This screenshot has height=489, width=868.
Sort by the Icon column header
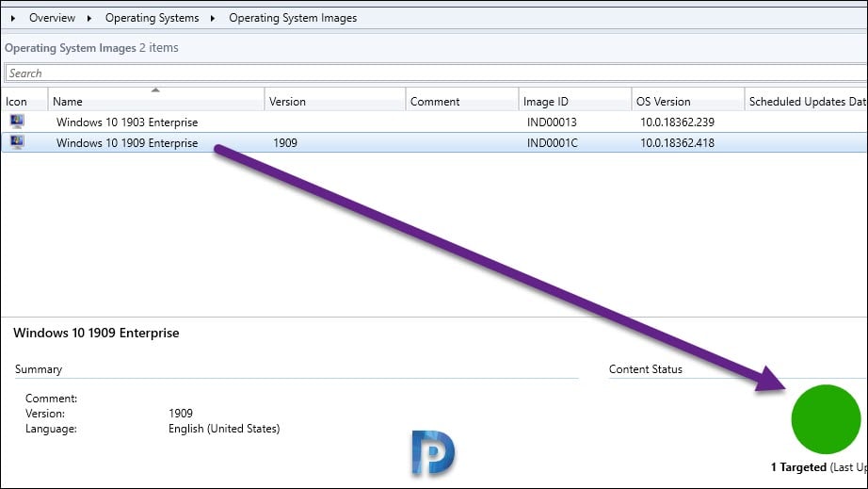24,102
